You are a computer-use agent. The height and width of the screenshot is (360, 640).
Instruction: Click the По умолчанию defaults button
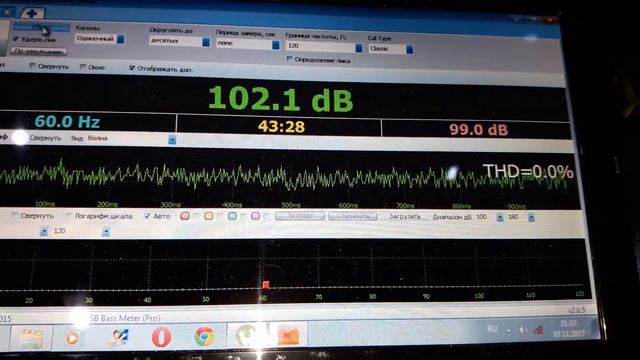point(39,51)
